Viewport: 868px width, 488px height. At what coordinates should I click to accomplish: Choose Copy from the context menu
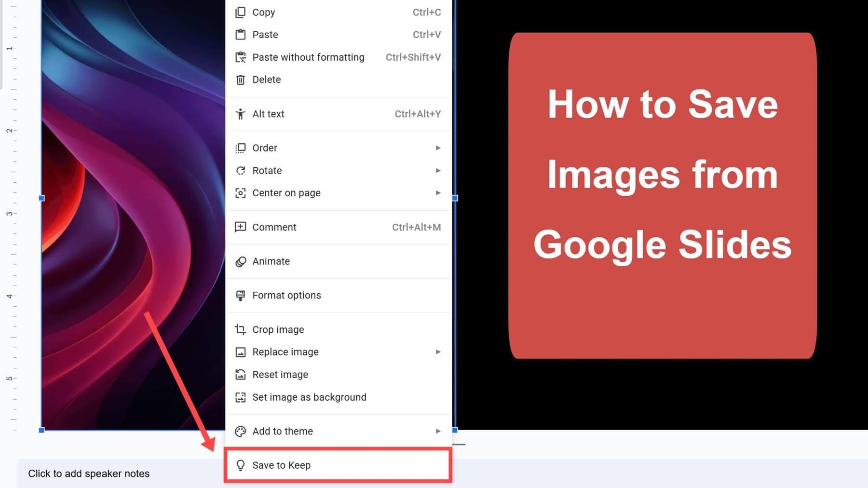point(339,12)
